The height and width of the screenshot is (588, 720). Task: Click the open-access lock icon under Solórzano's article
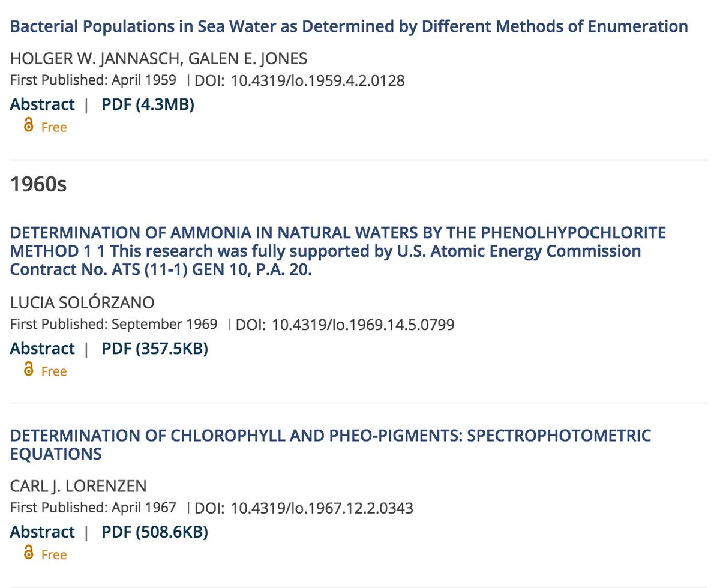click(28, 370)
